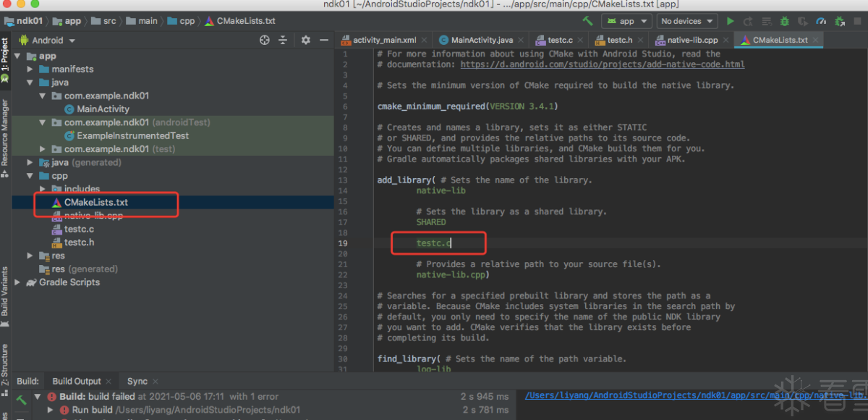Close the testc.c editor tab

click(x=580, y=41)
